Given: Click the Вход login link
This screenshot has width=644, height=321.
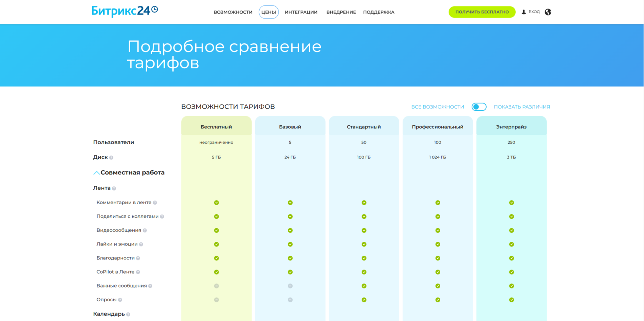Looking at the screenshot, I should tap(534, 12).
